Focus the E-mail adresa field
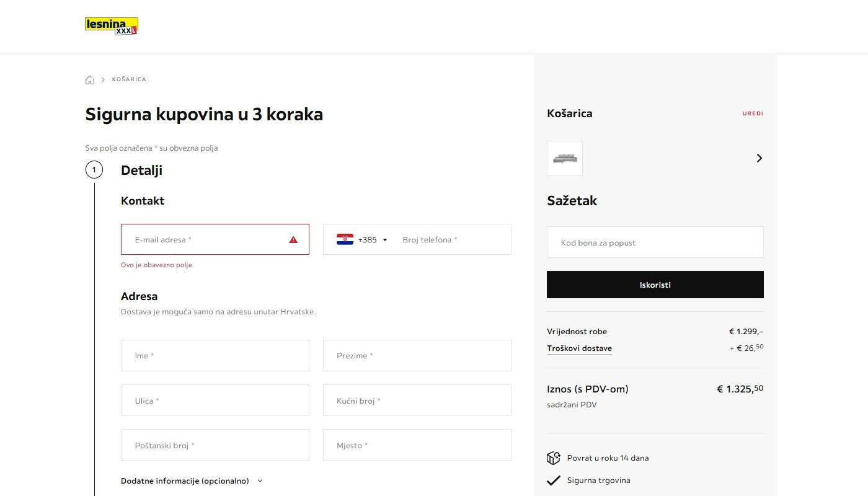The width and height of the screenshot is (868, 496). [x=215, y=239]
